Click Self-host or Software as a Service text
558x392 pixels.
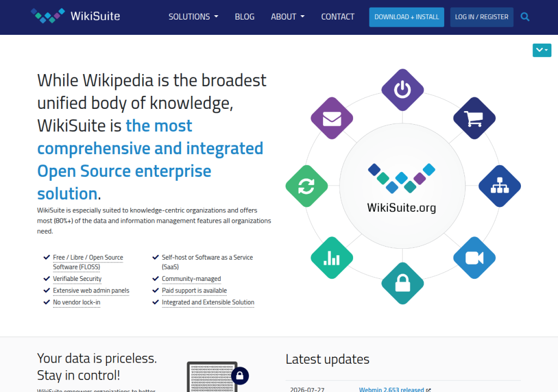(x=207, y=262)
